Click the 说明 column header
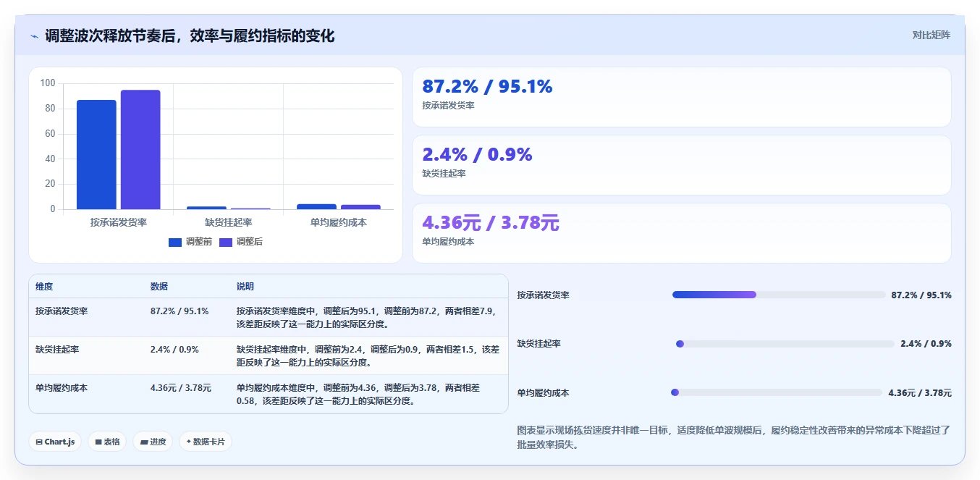Image resolution: width=980 pixels, height=480 pixels. 245,287
